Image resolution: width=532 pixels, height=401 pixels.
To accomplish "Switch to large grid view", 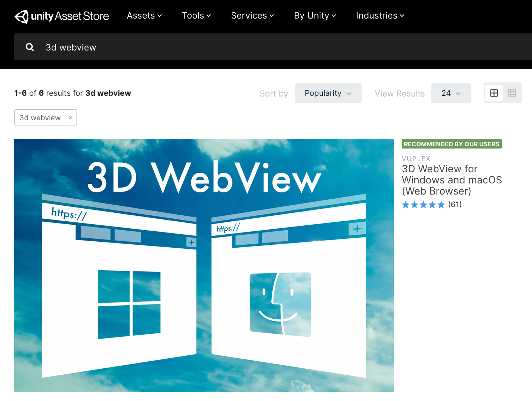I will pos(494,93).
